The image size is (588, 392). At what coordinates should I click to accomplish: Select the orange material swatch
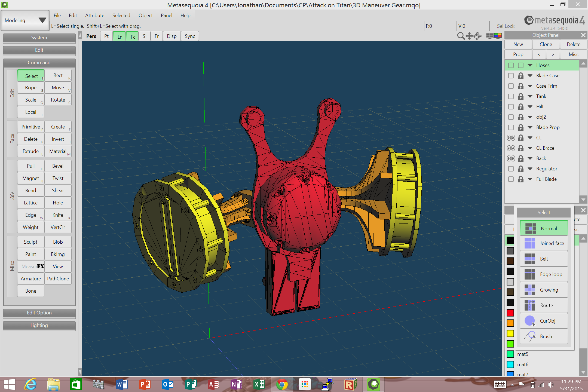[x=510, y=323]
